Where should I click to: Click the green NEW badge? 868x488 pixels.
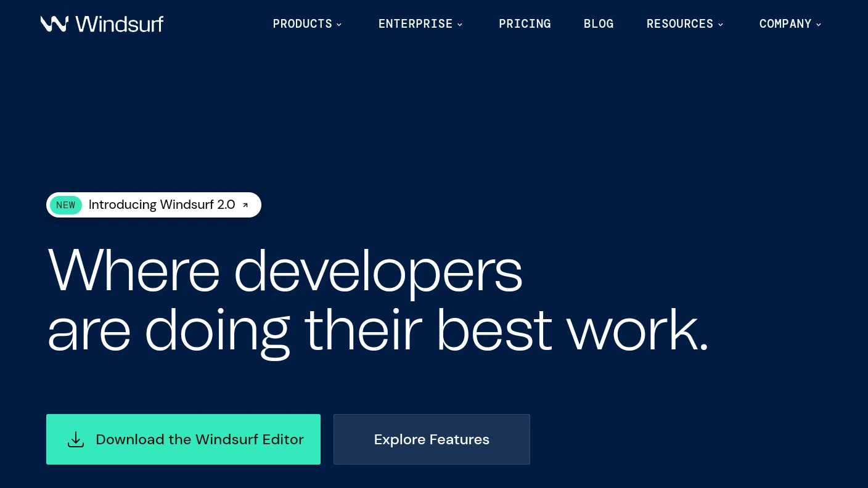66,205
